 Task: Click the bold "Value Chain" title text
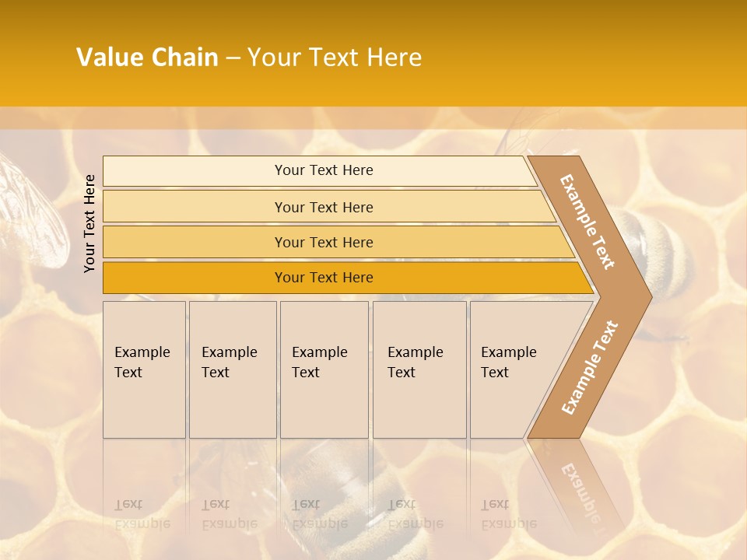147,58
